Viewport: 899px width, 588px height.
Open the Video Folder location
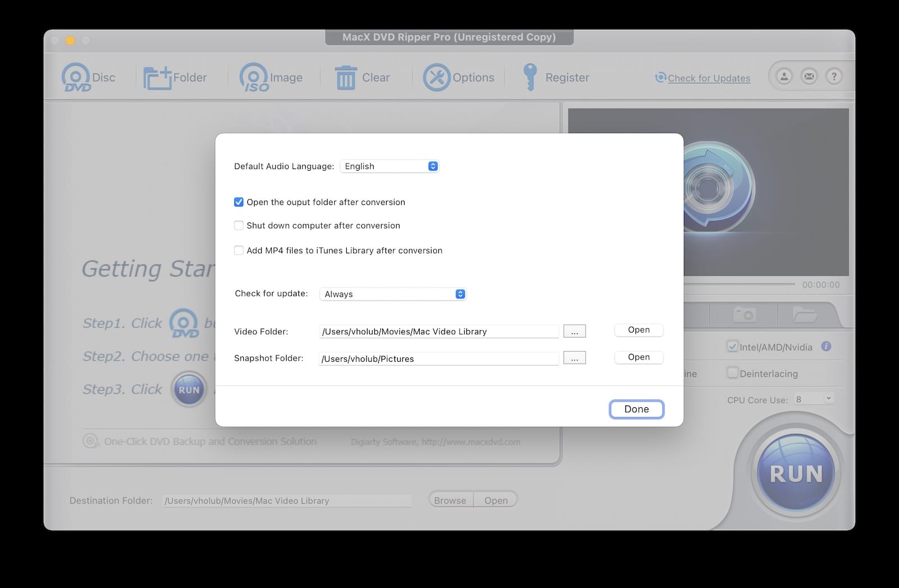[639, 330]
